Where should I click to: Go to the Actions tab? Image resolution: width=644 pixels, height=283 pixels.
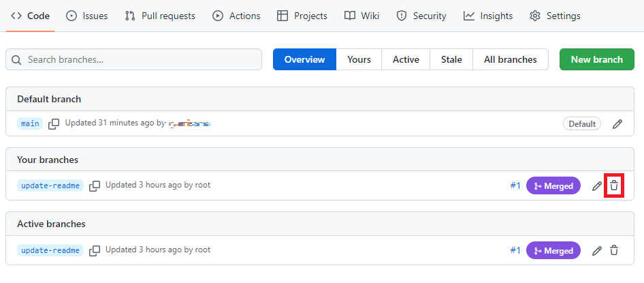tap(237, 16)
